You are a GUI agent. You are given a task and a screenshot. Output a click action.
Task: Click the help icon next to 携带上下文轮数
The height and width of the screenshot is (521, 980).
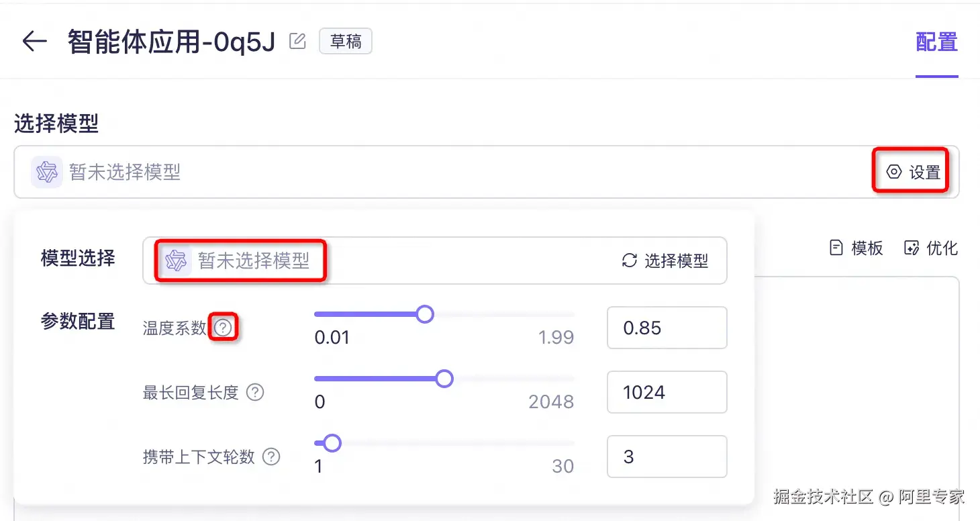[x=271, y=457]
